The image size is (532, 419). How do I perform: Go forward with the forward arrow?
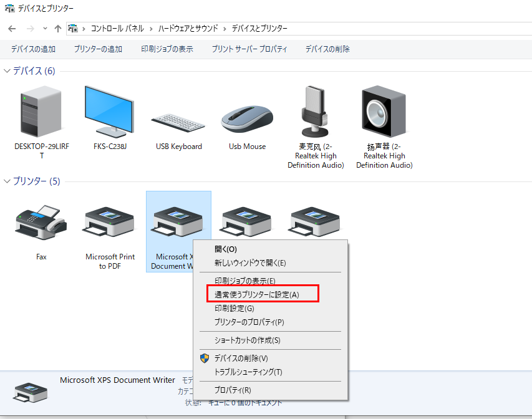(30, 29)
